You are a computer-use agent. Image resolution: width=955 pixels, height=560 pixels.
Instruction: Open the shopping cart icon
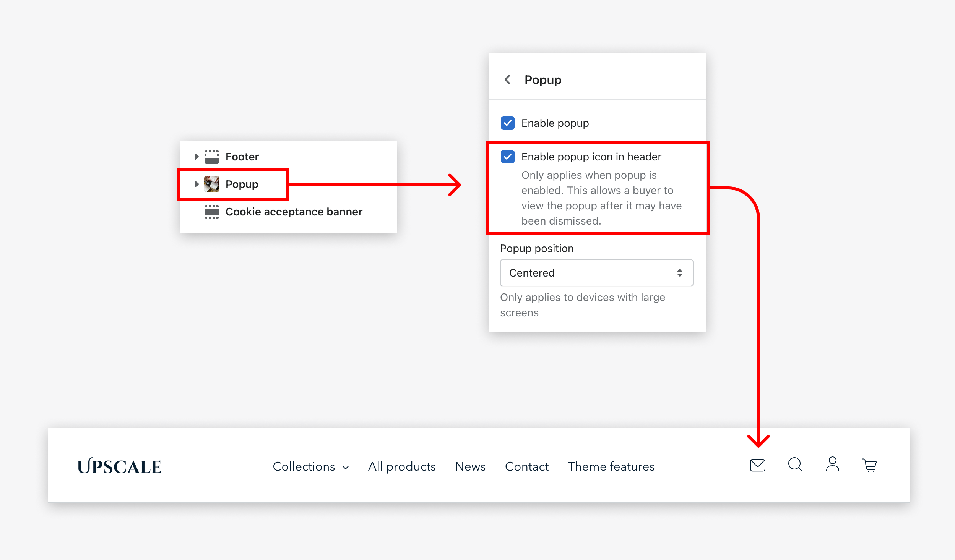click(x=869, y=465)
